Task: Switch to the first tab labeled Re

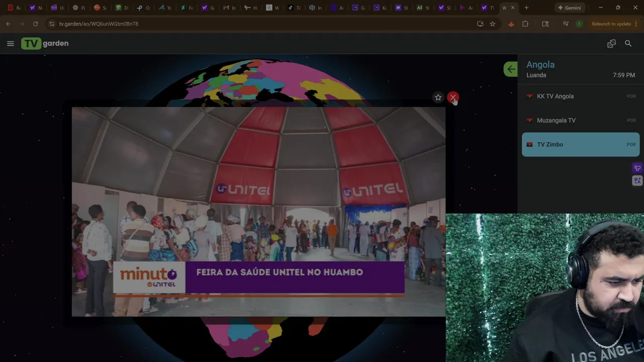Action: tap(14, 8)
